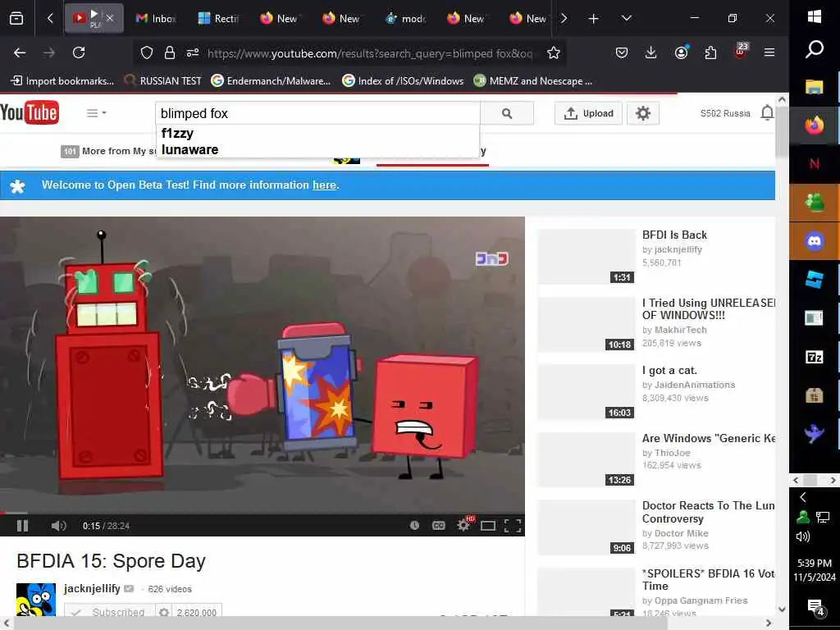Click the Watch Later clock icon
840x630 pixels.
[414, 526]
